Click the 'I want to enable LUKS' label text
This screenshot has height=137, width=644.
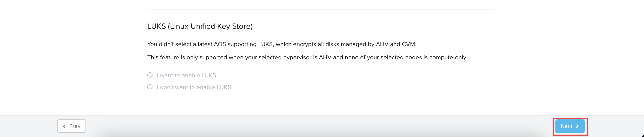tap(187, 75)
